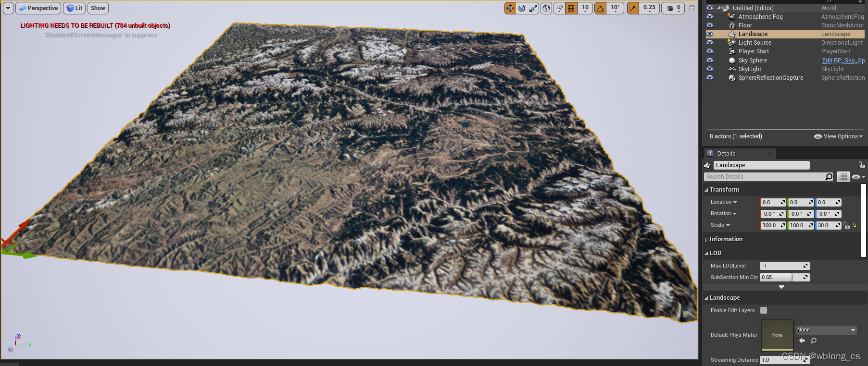Toggle grid snapping icon
The image size is (868, 366).
coord(571,8)
